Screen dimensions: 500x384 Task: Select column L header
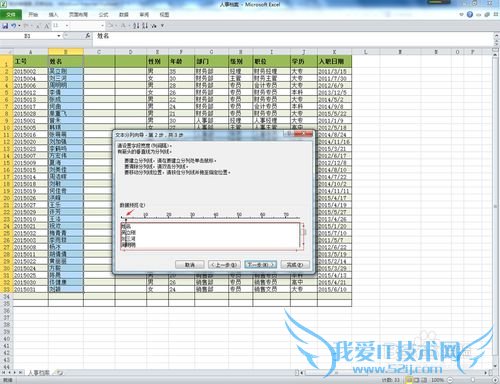(366, 52)
